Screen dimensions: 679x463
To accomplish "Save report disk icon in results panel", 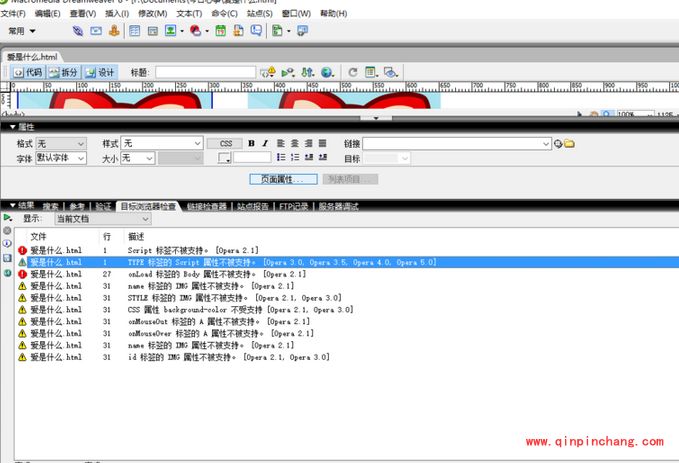I will click(x=7, y=258).
